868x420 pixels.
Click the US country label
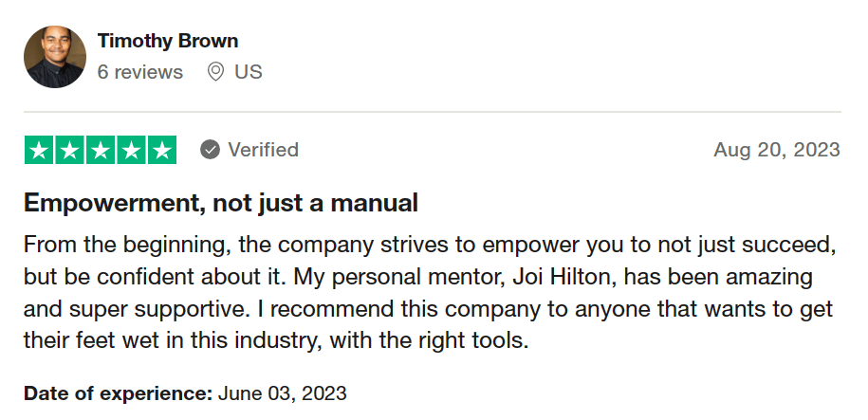pyautogui.click(x=249, y=72)
